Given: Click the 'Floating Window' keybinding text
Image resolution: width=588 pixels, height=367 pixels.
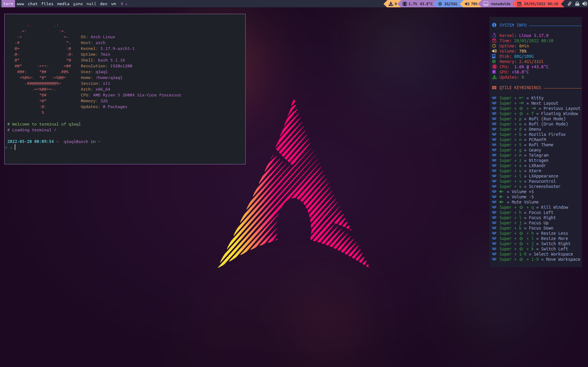Looking at the screenshot, I should tap(559, 114).
